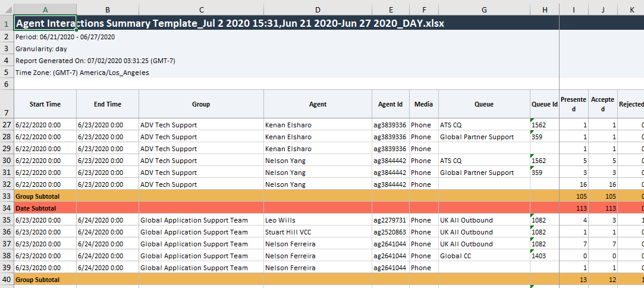Click Presented subtotal 105 in row 33
This screenshot has height=288, width=644.
(574, 196)
